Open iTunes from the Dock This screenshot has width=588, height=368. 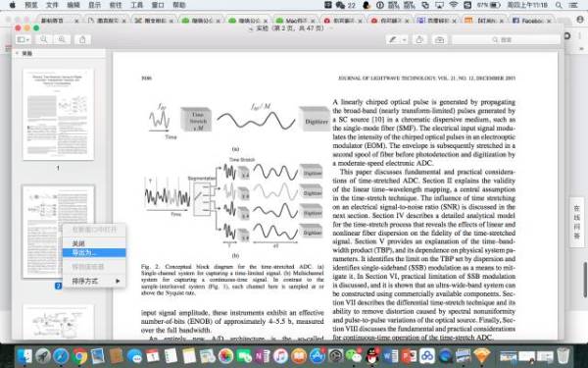click(280, 355)
